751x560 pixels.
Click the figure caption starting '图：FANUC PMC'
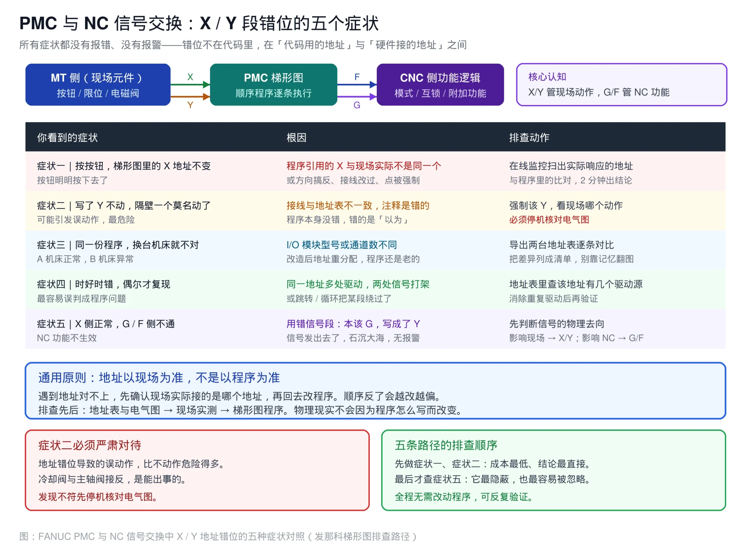pos(218,536)
